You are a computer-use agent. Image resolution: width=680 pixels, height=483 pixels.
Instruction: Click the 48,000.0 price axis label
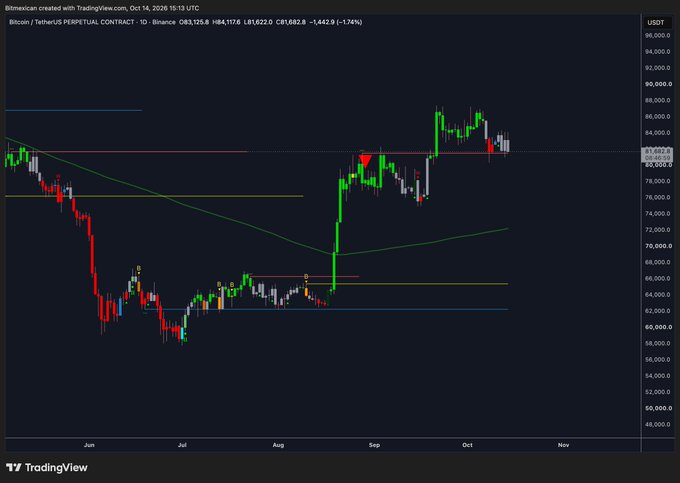657,424
